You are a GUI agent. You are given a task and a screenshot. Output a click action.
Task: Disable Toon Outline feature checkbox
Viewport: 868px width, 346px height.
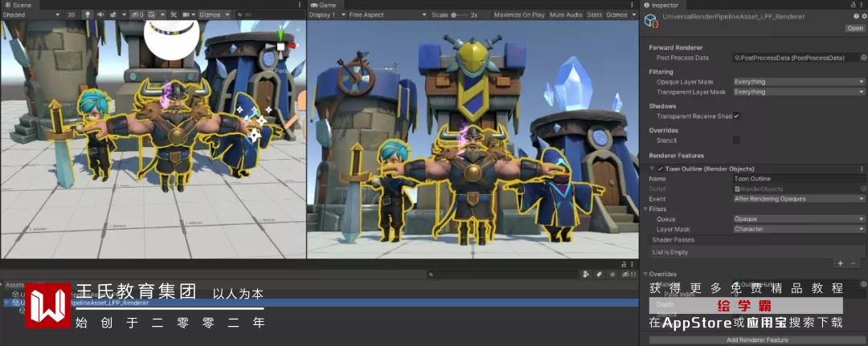coord(661,169)
